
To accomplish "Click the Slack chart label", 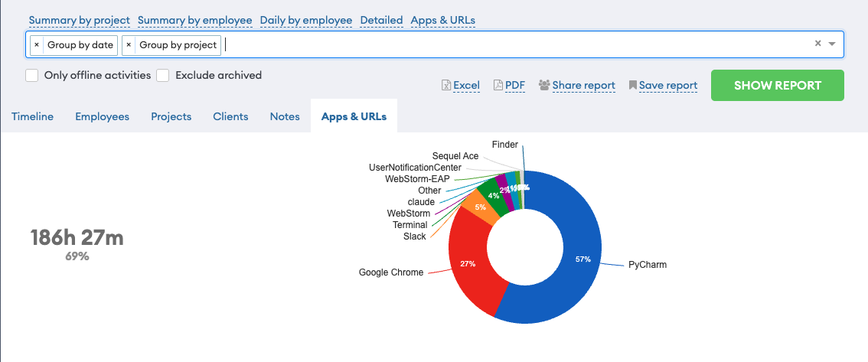I will [x=415, y=236].
